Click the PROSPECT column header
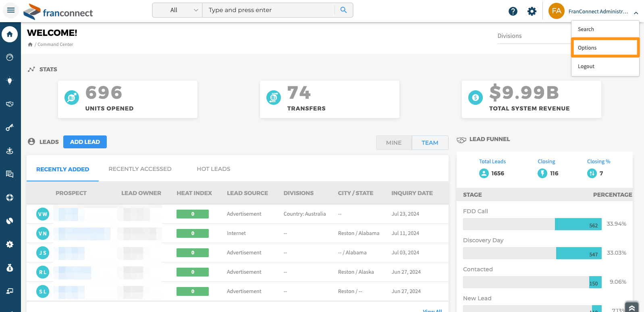 click(71, 193)
